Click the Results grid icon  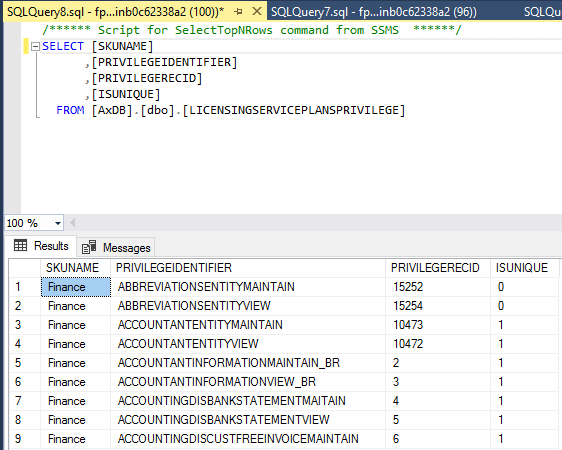click(x=20, y=245)
